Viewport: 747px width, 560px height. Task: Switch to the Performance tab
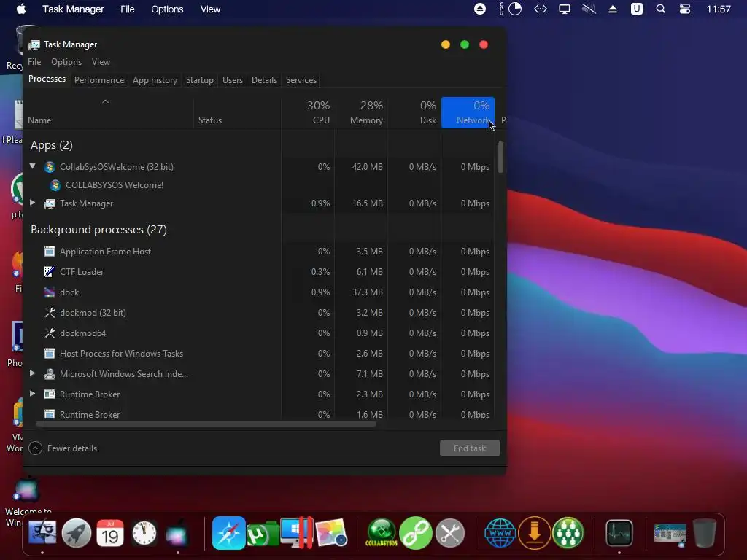point(99,80)
